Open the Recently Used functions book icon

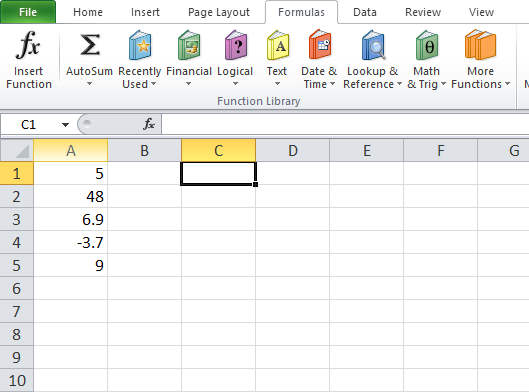point(140,45)
